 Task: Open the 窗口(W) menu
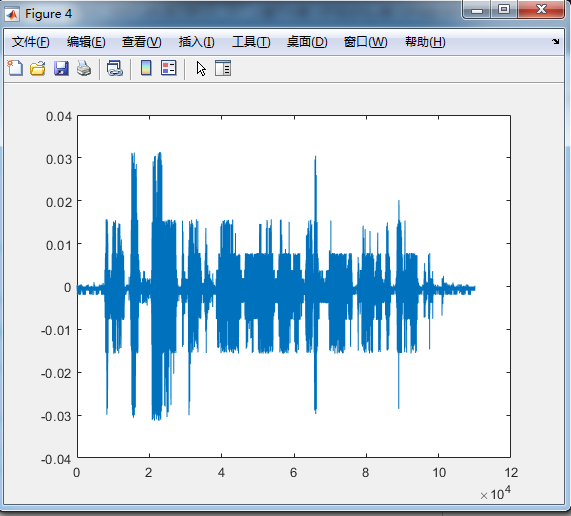(366, 42)
